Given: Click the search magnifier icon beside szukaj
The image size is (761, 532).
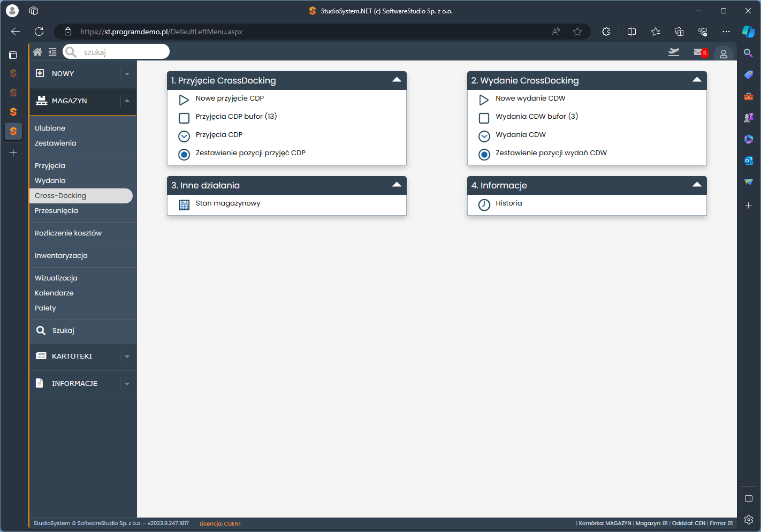Looking at the screenshot, I should coord(71,52).
